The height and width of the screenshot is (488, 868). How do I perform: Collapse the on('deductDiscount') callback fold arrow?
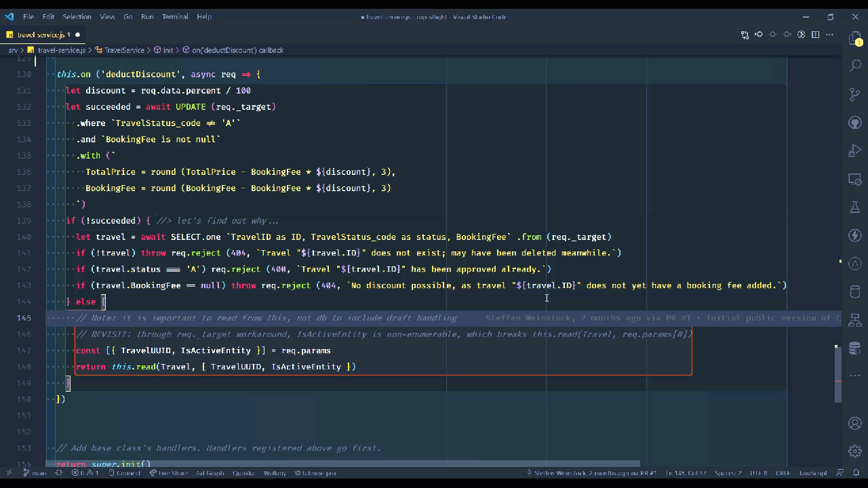[47, 74]
